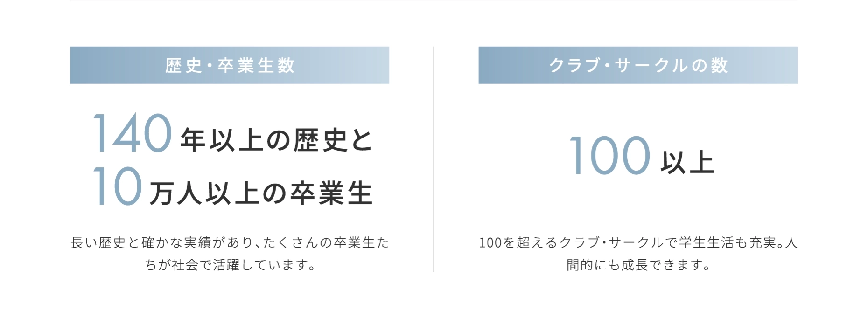Click the text 年以上の歴史と
The image size is (868, 317).
tap(276, 140)
